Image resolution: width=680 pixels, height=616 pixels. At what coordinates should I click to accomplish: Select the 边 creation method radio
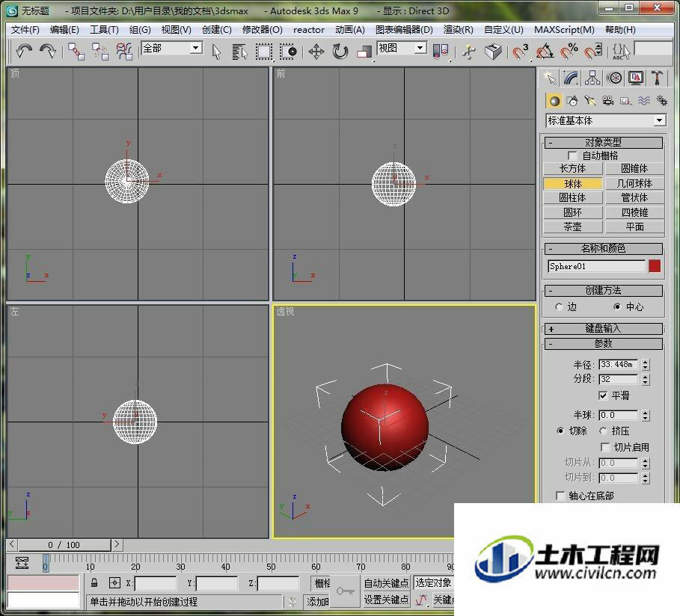[559, 307]
